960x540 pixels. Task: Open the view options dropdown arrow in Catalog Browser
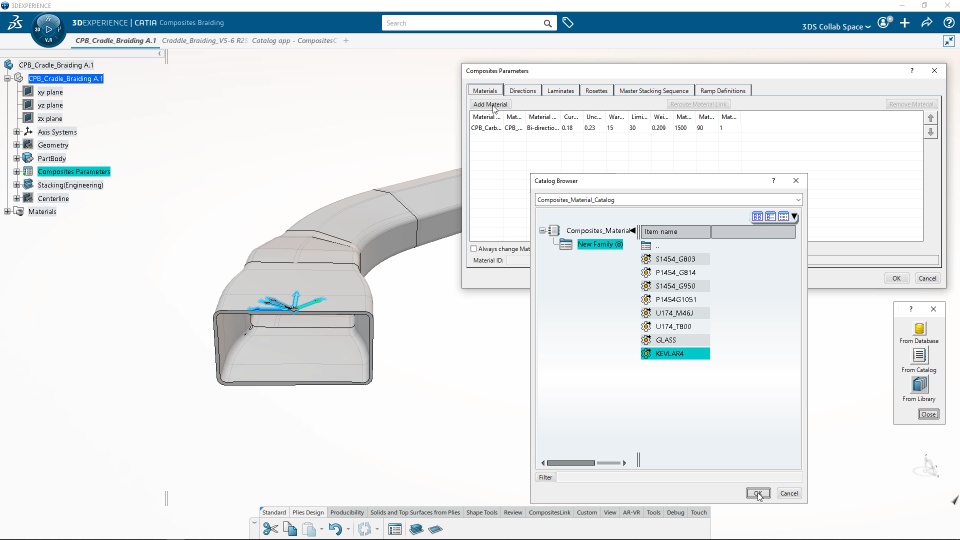tap(794, 217)
